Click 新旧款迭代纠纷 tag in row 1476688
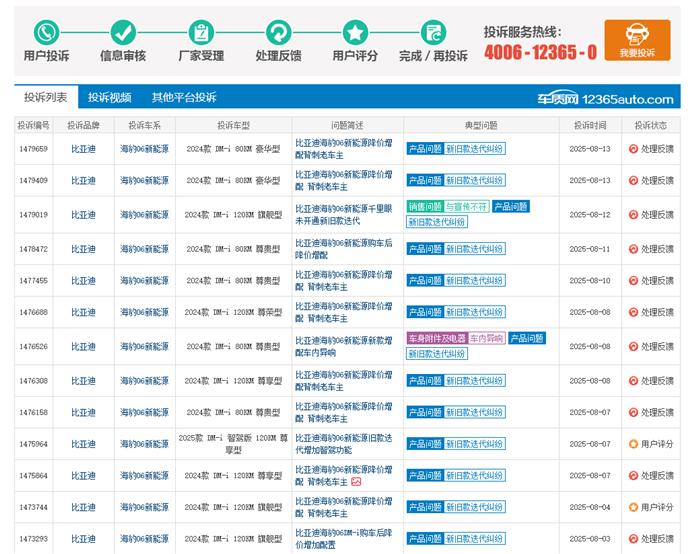The width and height of the screenshot is (700, 554). pos(475,312)
